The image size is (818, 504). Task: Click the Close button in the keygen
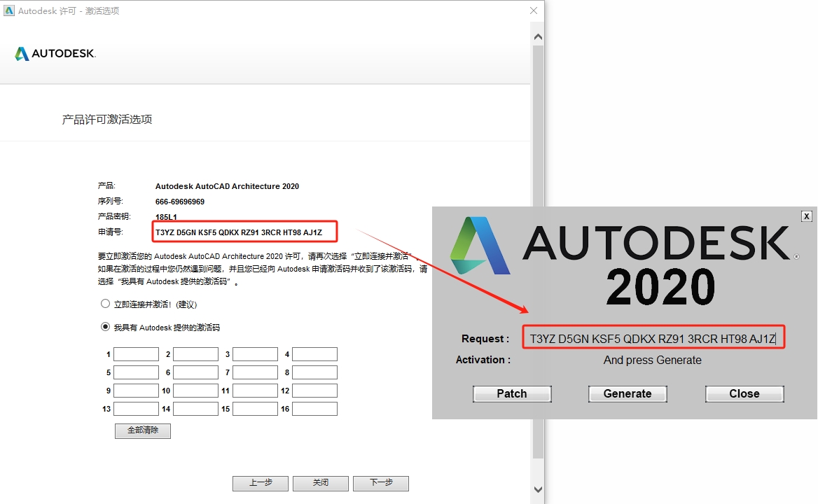(x=744, y=394)
